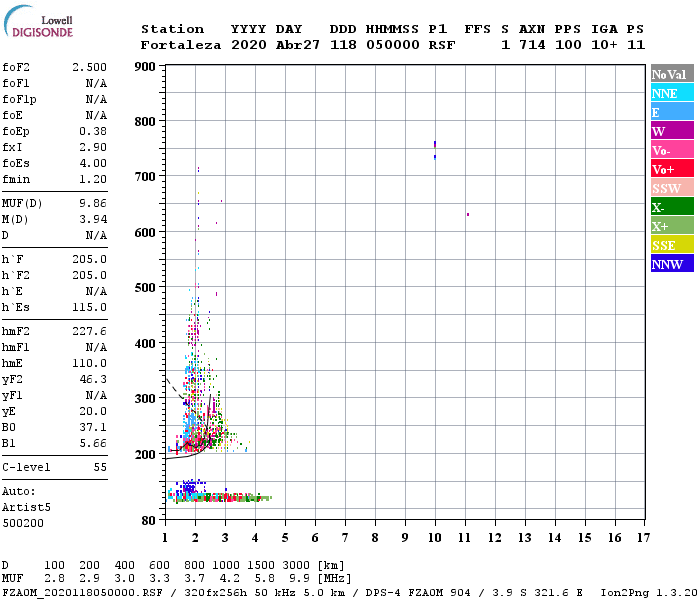Select the Vo- pink legend swatch
The image size is (700, 600).
point(672,150)
